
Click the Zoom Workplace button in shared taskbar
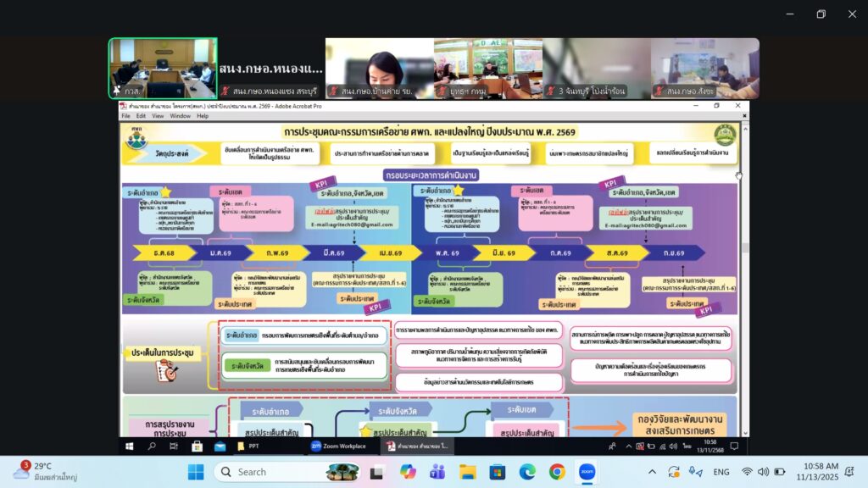point(339,446)
